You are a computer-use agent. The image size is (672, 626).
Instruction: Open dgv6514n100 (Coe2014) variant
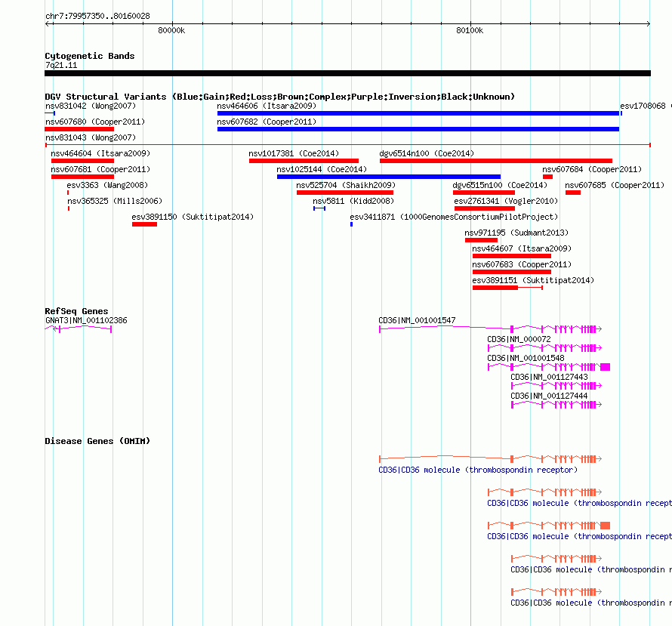[x=427, y=153]
